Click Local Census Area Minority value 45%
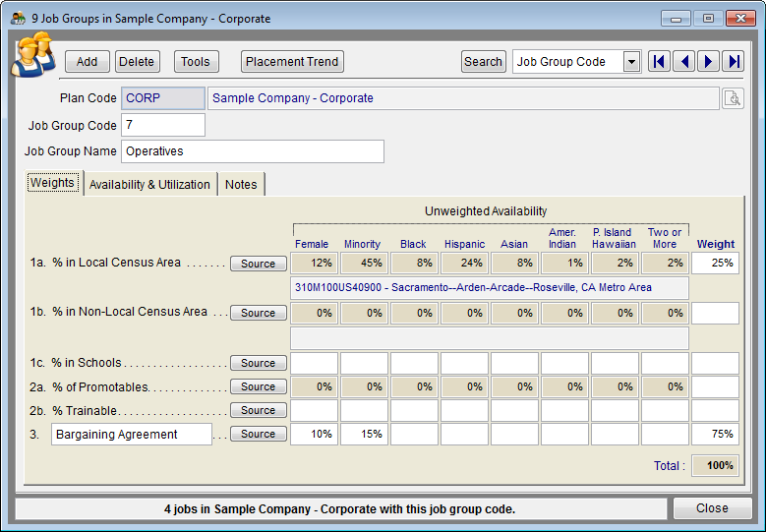Viewport: 766px width, 532px height. click(x=365, y=263)
